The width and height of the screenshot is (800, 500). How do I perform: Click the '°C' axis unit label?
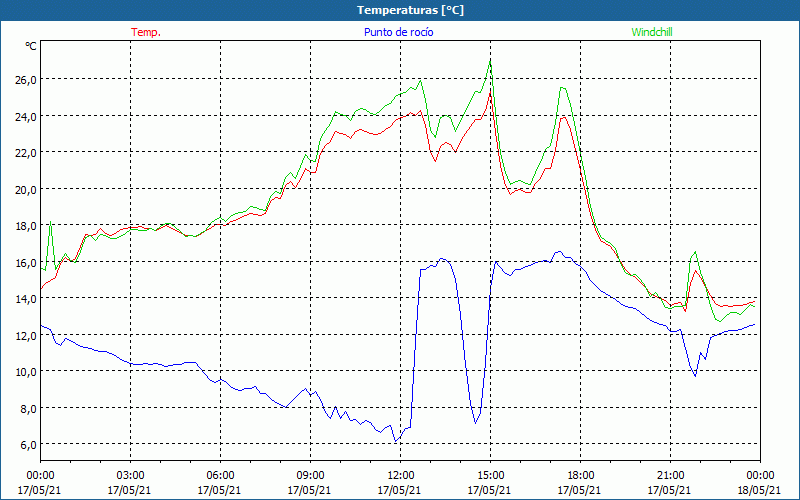coord(31,46)
